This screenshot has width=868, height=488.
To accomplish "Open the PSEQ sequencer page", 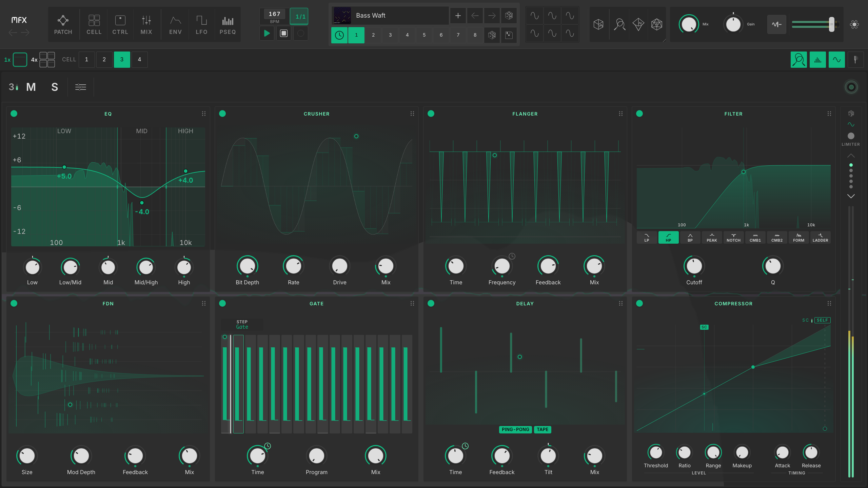I will (x=228, y=24).
